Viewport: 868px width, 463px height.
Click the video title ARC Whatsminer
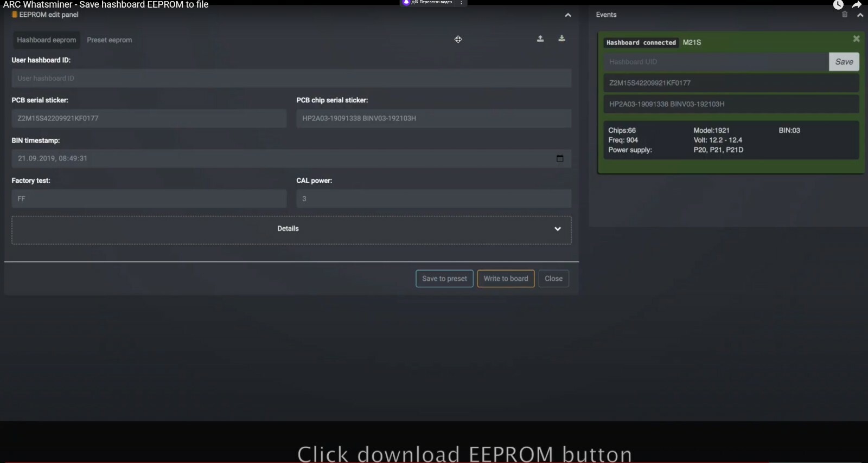[x=106, y=4]
